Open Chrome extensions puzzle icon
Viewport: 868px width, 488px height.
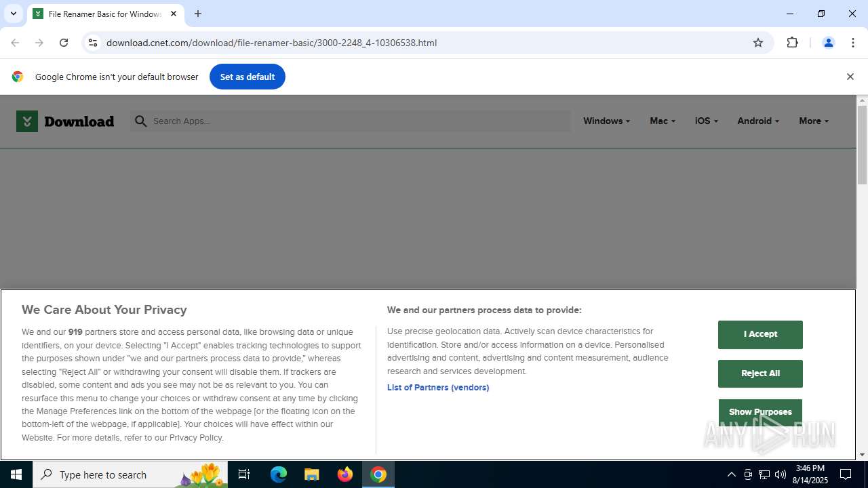pyautogui.click(x=792, y=43)
